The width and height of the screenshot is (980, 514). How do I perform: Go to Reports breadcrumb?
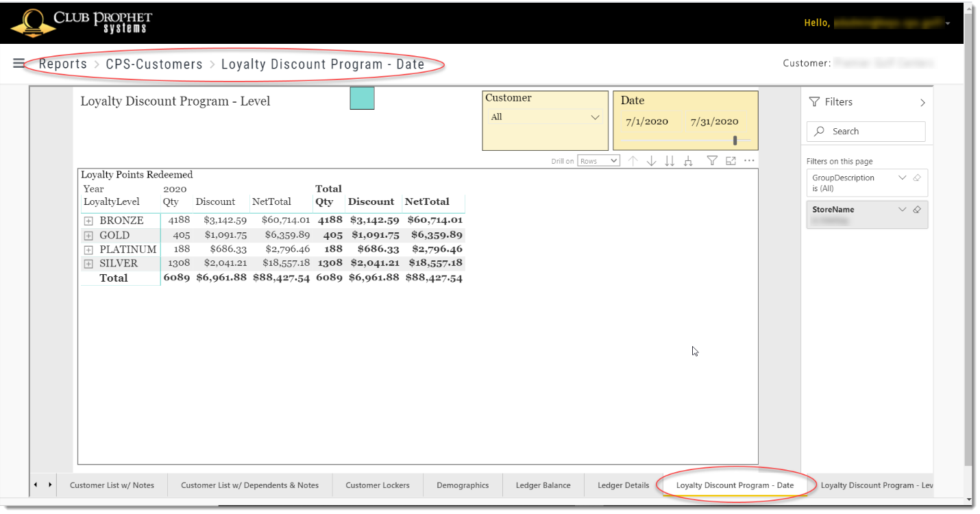click(63, 64)
